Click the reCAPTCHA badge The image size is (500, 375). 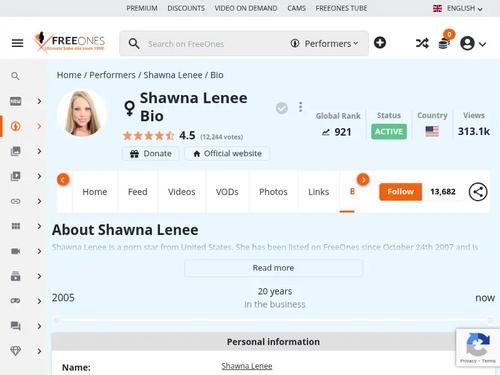(477, 347)
